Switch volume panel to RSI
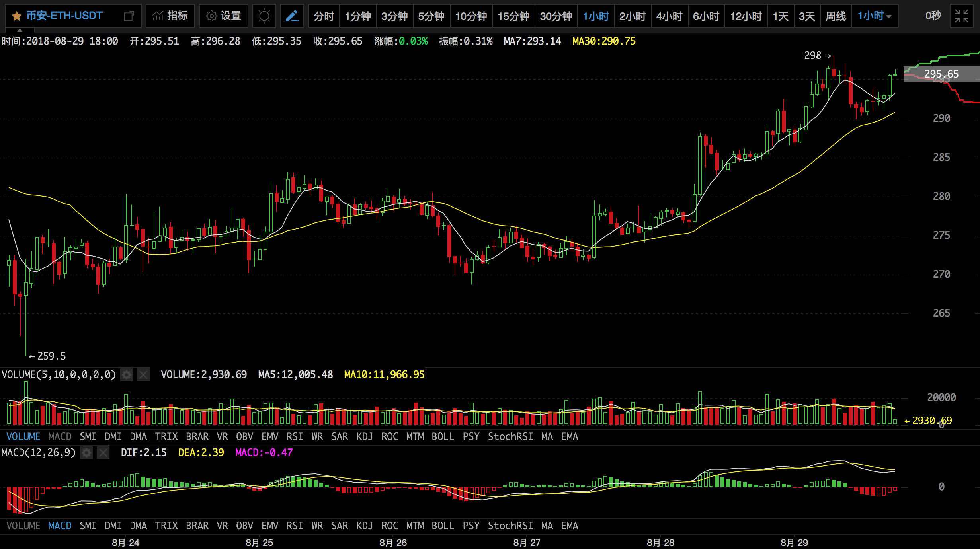This screenshot has height=549, width=980. pos(295,436)
